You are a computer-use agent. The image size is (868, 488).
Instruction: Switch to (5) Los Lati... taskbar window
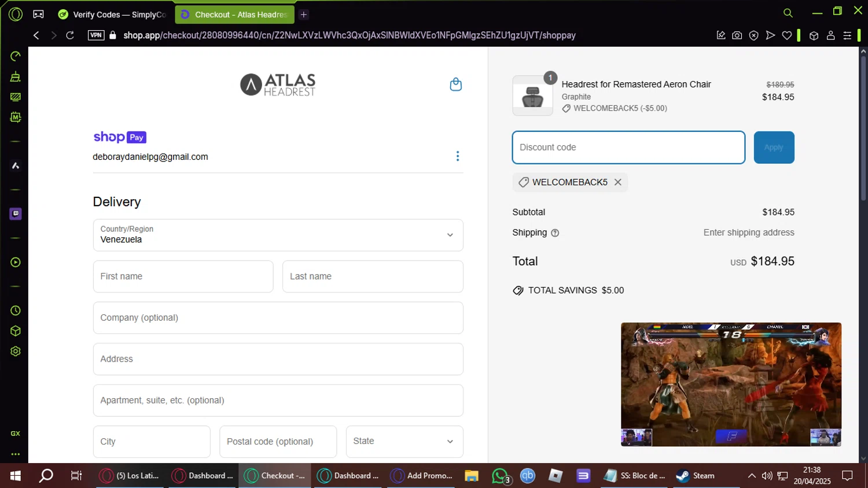click(130, 476)
